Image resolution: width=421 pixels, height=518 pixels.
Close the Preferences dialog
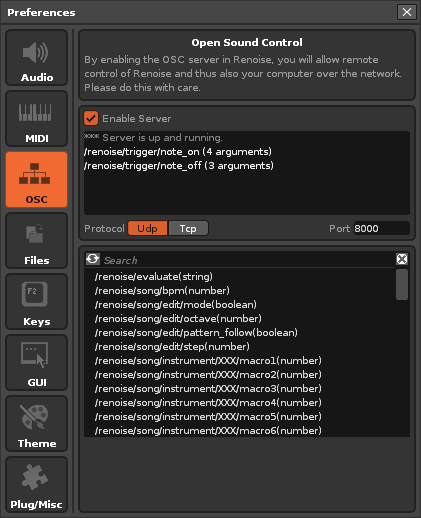407,12
